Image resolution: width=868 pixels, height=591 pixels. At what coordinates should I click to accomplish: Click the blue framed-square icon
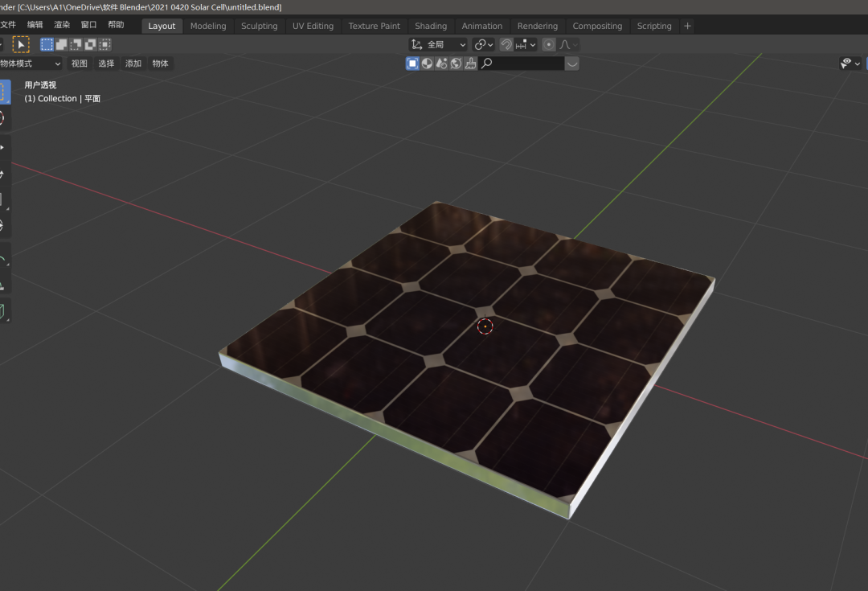(412, 64)
